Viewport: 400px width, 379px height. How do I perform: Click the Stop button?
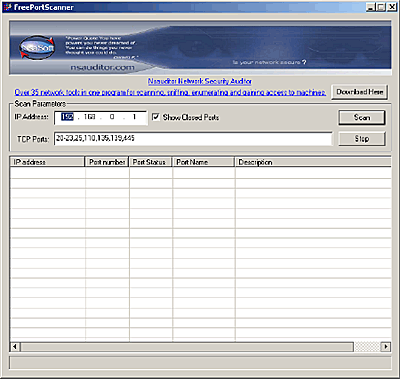[x=362, y=138]
